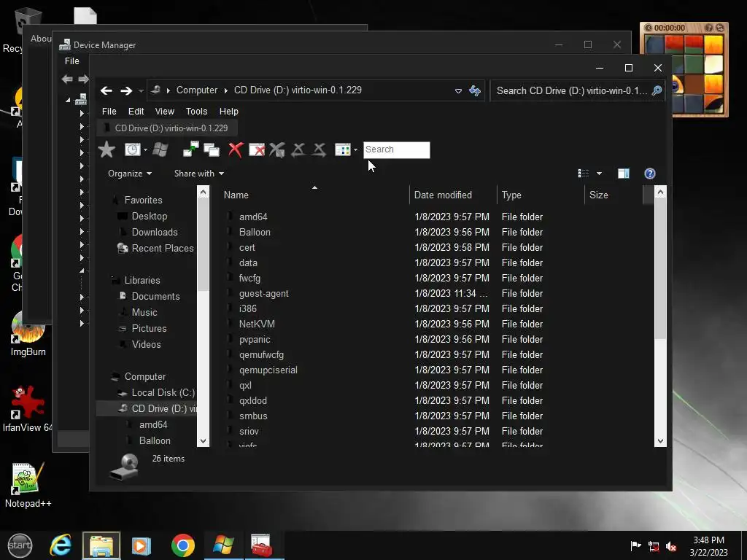Open the toolbar misc tools grid icon
747x560 pixels.
click(343, 149)
